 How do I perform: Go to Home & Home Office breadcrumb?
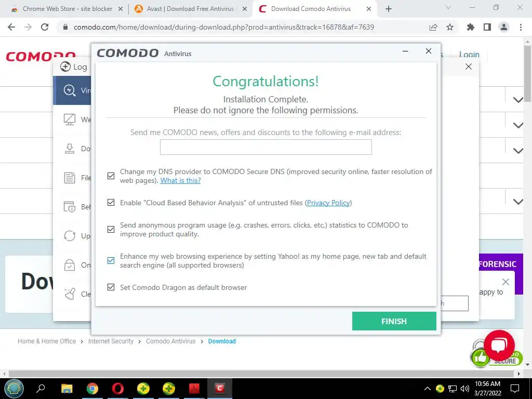pyautogui.click(x=47, y=341)
